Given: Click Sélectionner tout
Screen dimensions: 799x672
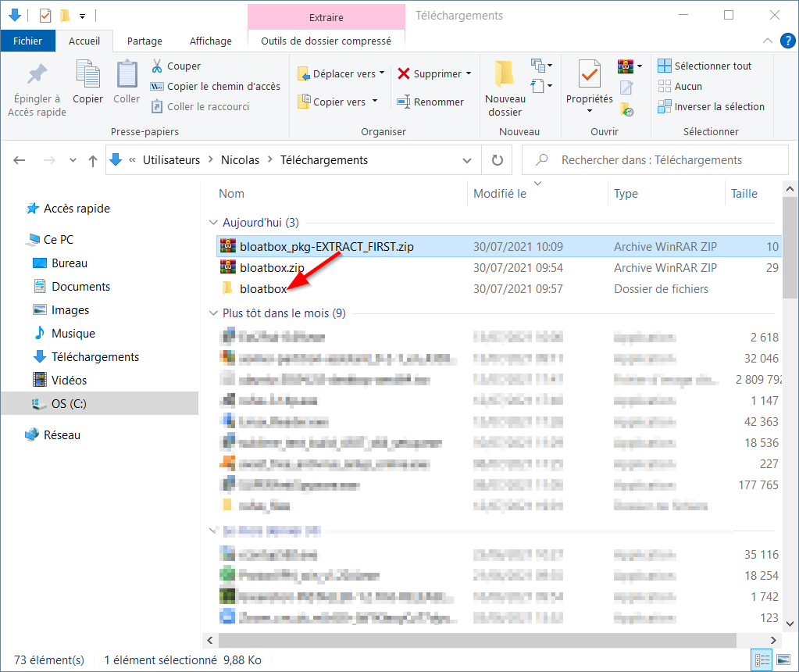Looking at the screenshot, I should [704, 66].
